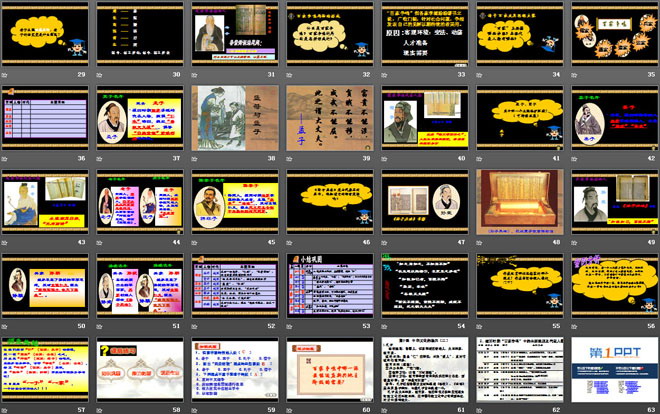Click the animation star icon under slide 49

(x=574, y=243)
